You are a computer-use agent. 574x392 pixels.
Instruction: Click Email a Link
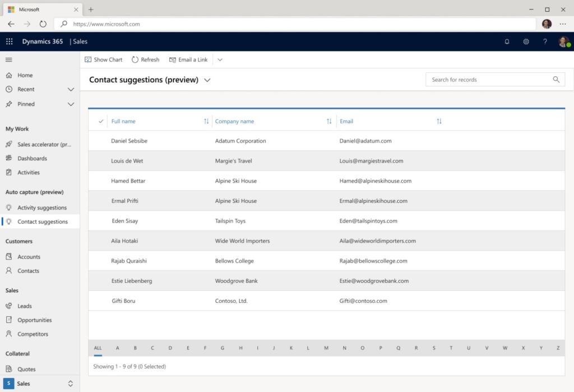(188, 59)
